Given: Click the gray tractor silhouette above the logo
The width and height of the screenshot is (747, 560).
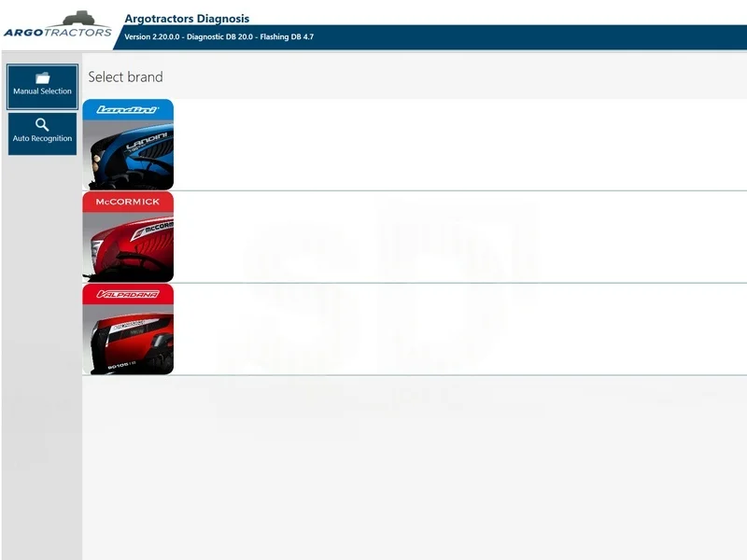Looking at the screenshot, I should [x=79, y=15].
